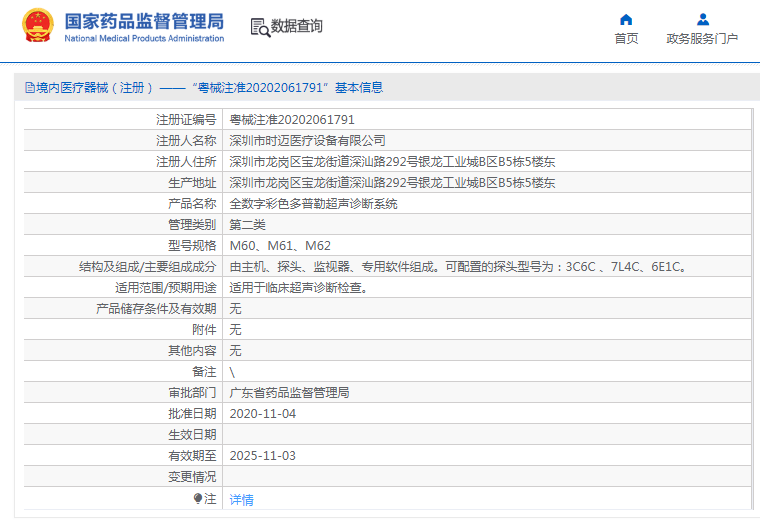Click the expiry date 2025-11-03
Viewport: 760px width, 522px height.
tap(262, 456)
